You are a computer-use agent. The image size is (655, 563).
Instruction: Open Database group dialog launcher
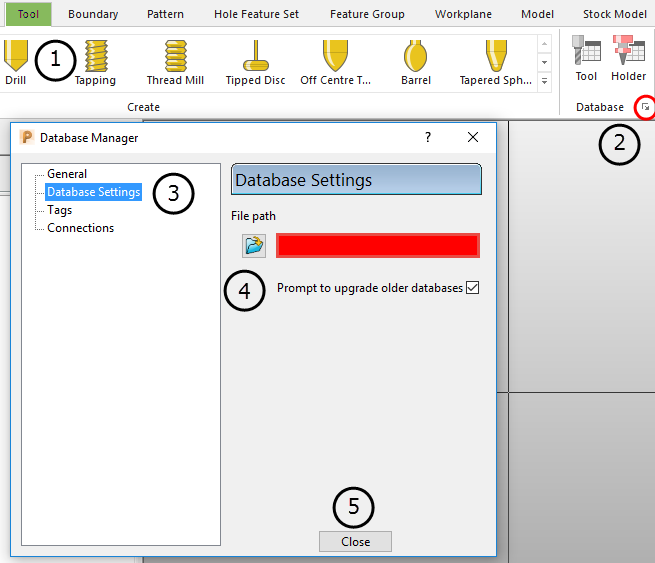click(x=645, y=107)
